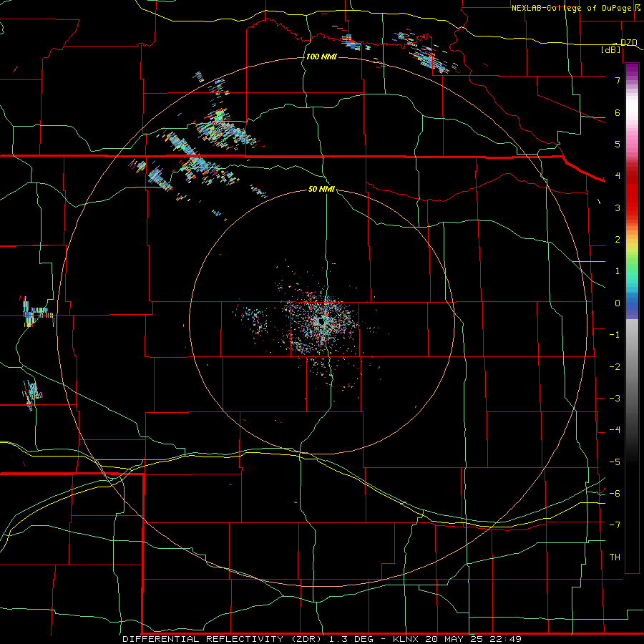Click the scale value "-3"
This screenshot has width=644, height=644.
coord(615,399)
